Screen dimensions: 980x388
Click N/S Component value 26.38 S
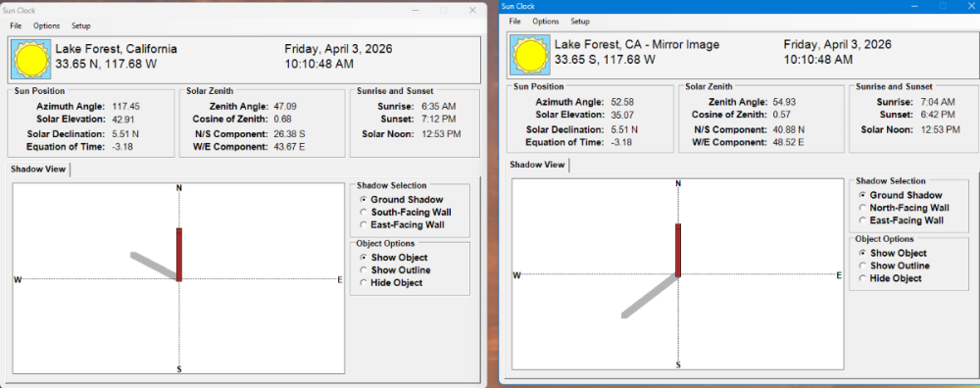pyautogui.click(x=289, y=133)
